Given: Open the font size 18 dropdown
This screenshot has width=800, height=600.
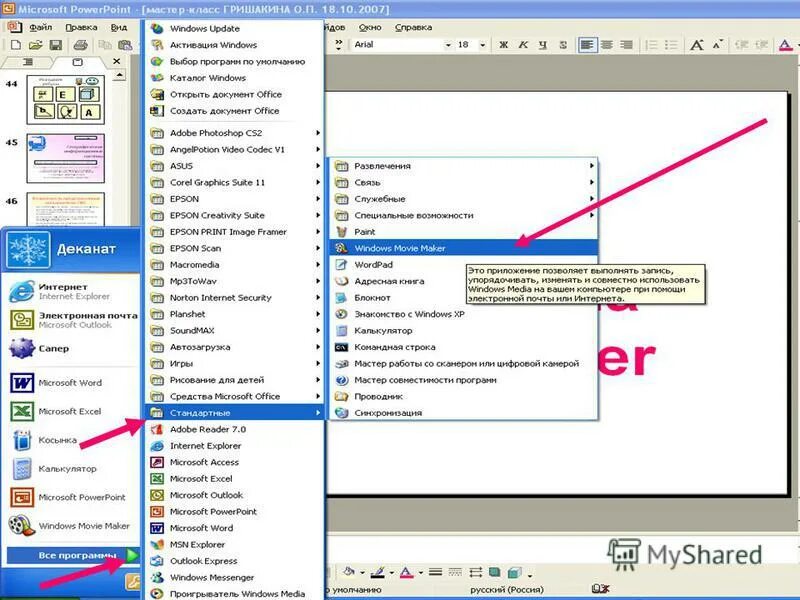Looking at the screenshot, I should (x=482, y=45).
